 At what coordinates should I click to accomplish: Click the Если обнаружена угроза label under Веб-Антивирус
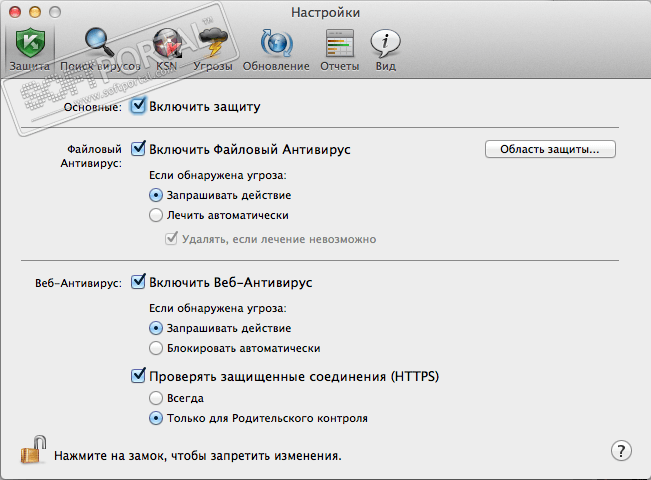(218, 308)
